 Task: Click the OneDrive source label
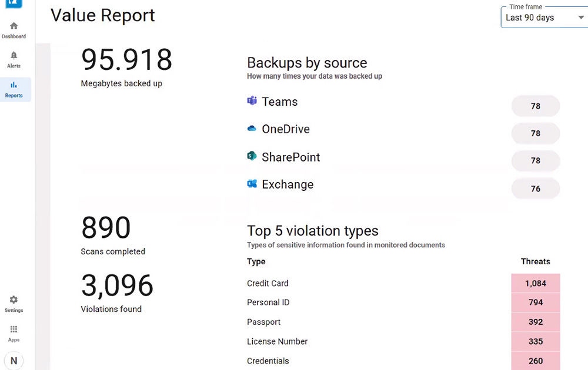(286, 129)
